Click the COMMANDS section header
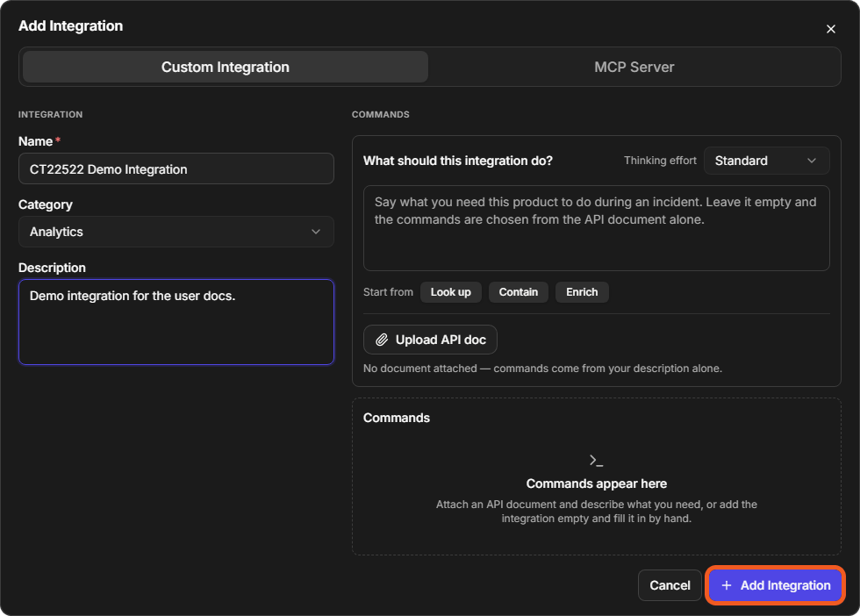The height and width of the screenshot is (616, 860). [381, 115]
